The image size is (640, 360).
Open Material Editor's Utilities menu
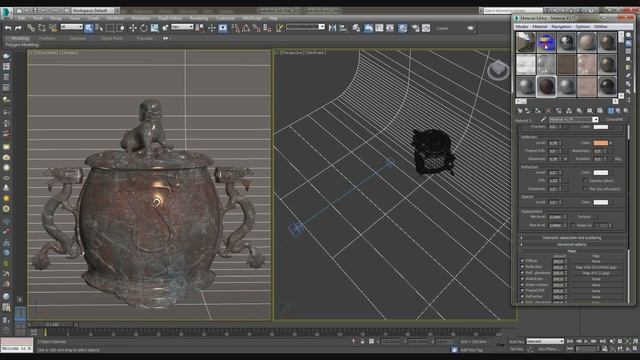click(600, 27)
